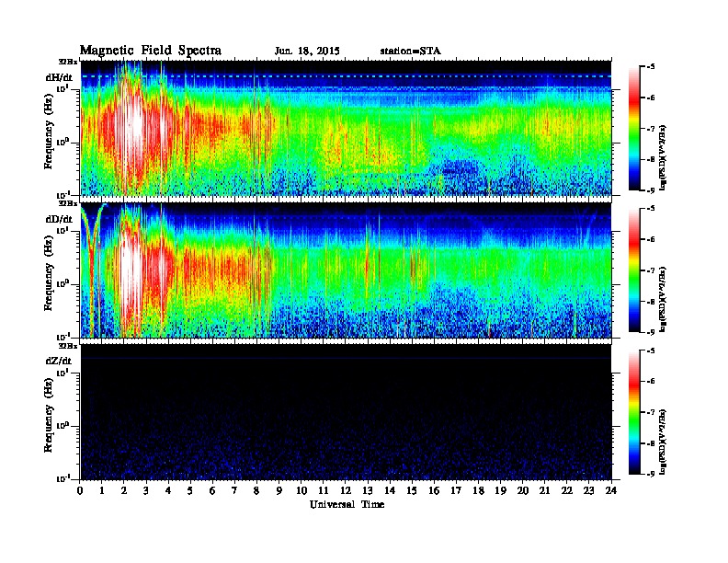Click hour label "23" on the time axis
The height and width of the screenshot is (563, 728).
click(x=589, y=490)
